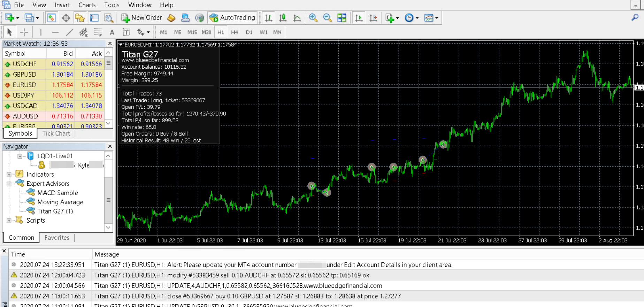644x307 pixels.
Task: Open the Tools menu
Action: pyautogui.click(x=112, y=5)
